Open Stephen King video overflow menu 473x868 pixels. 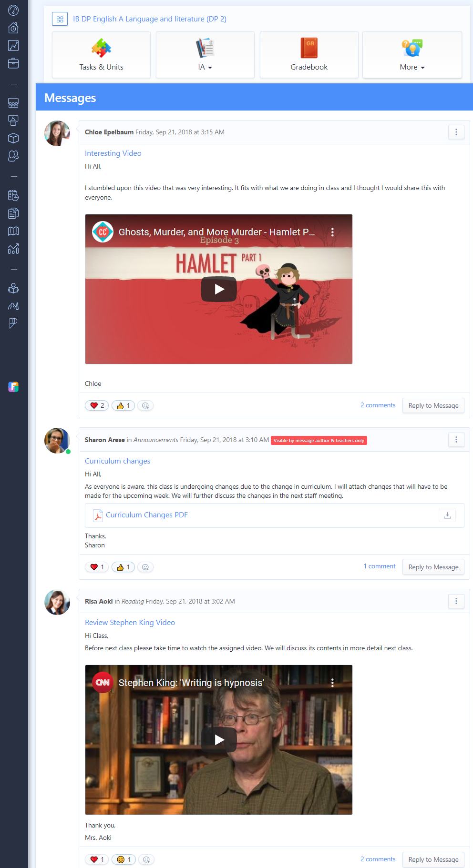click(x=332, y=683)
